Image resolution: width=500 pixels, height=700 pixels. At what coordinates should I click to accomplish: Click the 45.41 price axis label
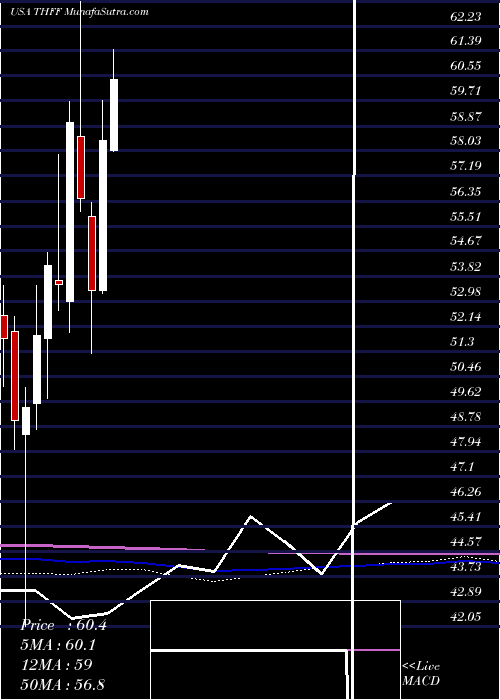[x=466, y=517]
